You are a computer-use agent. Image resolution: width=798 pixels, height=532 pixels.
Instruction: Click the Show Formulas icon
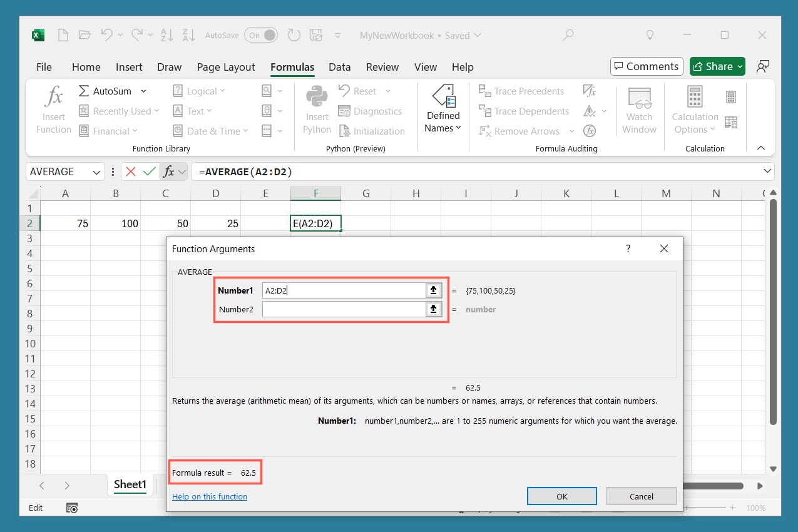(x=590, y=91)
